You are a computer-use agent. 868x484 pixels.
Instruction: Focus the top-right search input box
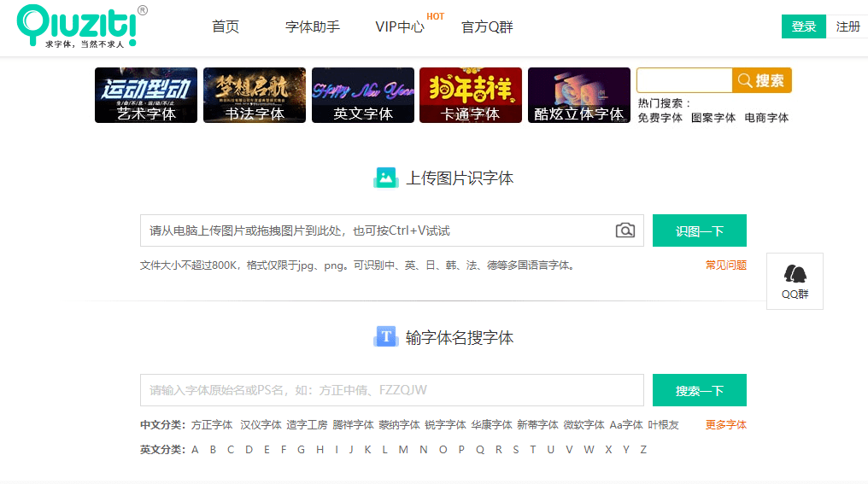684,80
